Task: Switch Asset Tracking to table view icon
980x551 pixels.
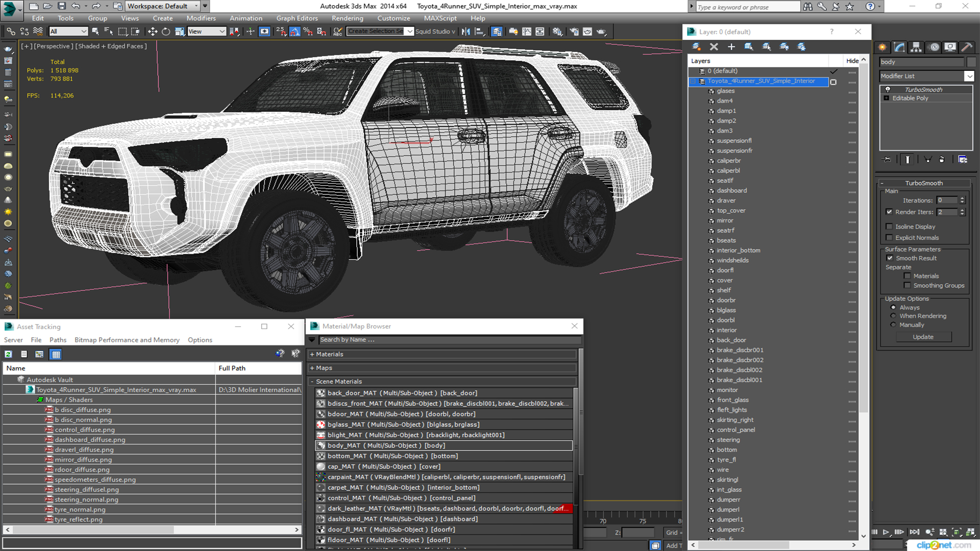Action: [x=56, y=354]
